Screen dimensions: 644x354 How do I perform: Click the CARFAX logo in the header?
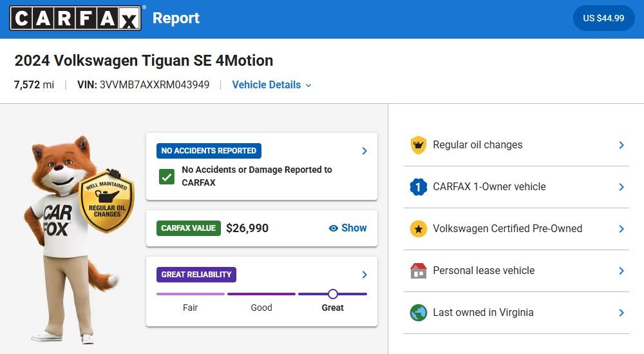coord(75,18)
